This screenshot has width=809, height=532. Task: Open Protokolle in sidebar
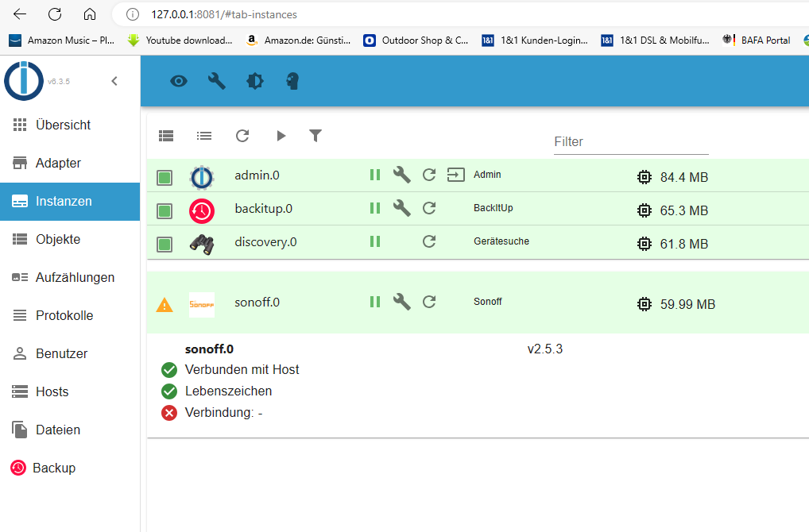[x=70, y=315]
